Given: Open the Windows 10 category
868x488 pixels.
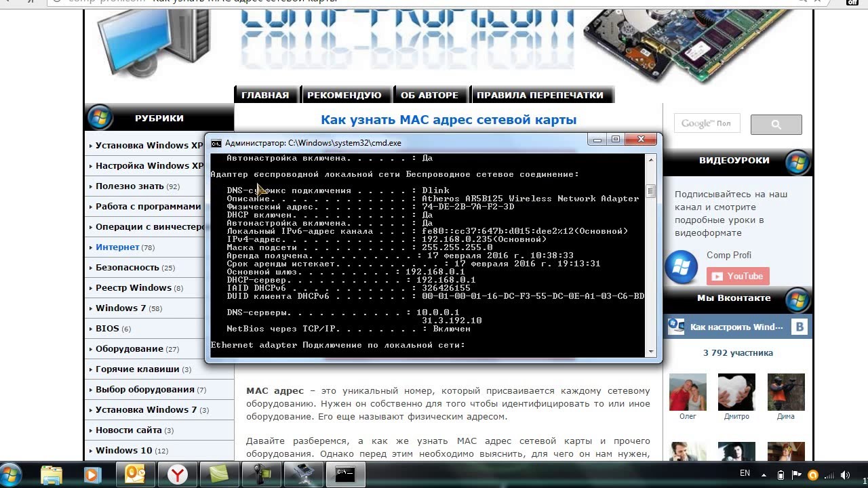Looking at the screenshot, I should click(x=124, y=450).
